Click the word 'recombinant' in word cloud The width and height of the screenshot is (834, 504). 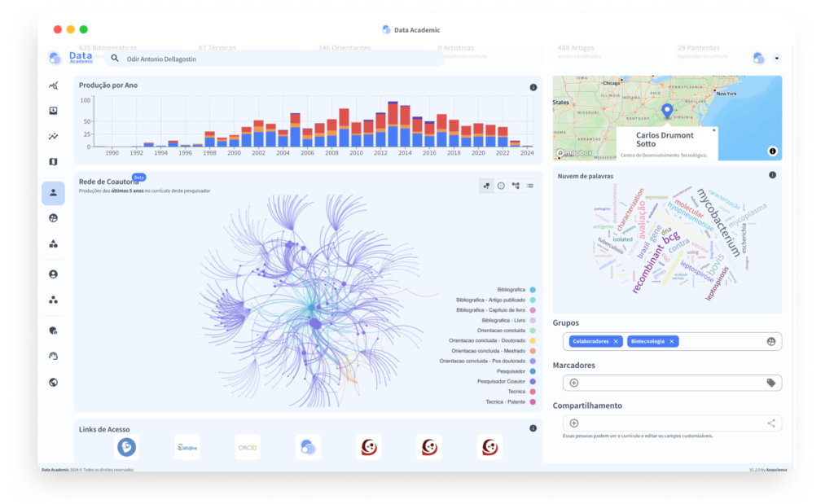click(x=648, y=268)
